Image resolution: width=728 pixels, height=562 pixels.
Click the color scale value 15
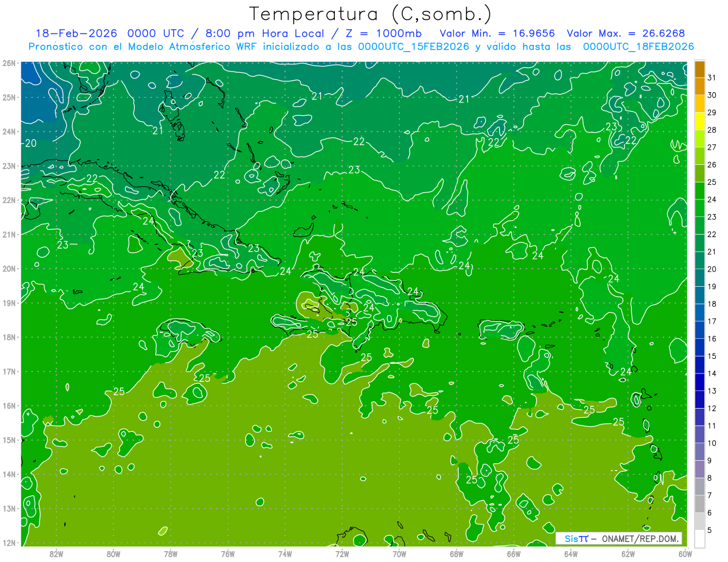tap(712, 356)
